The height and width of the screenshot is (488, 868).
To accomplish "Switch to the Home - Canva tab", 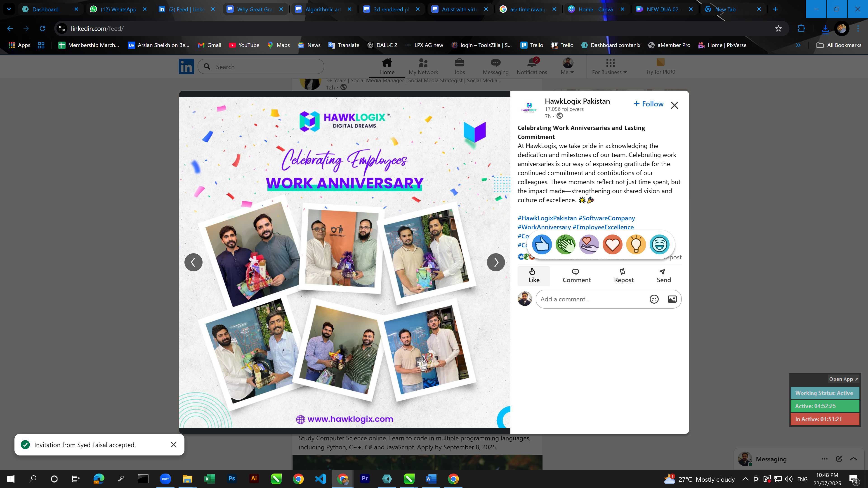I will coord(596,9).
